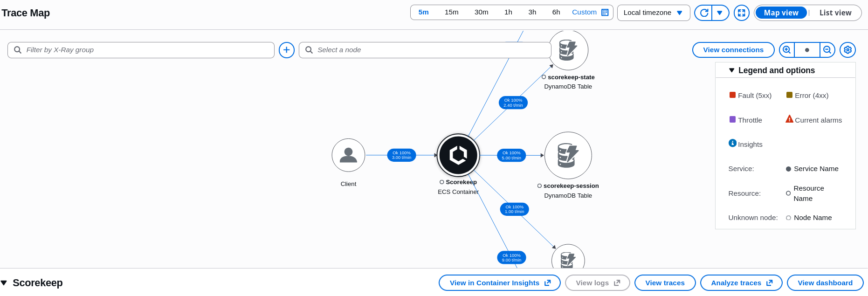Viewport: 868px width, 296px height.
Task: Collapse the Scorekeep details section
Action: point(4,283)
